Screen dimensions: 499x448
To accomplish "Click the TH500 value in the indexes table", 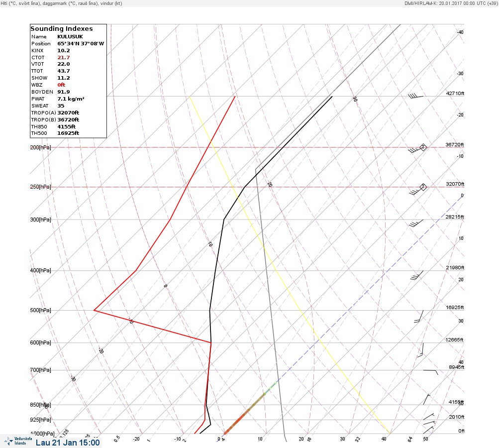I will [68, 133].
